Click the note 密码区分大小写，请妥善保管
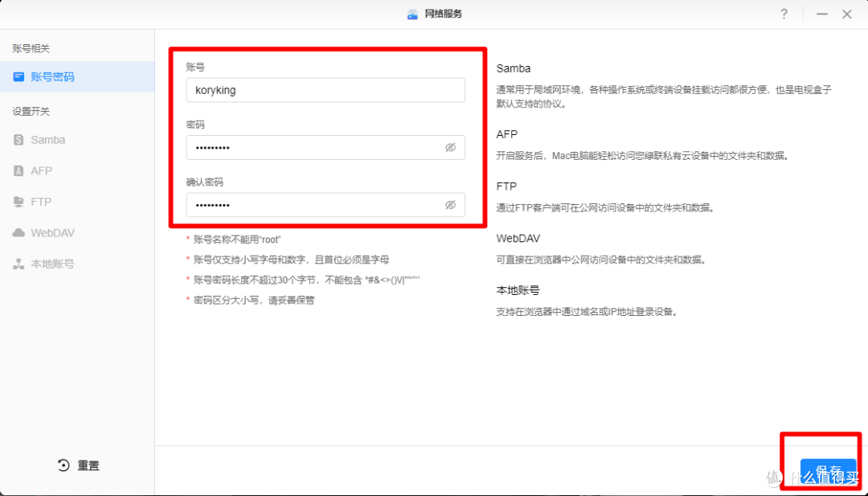868x496 pixels. pyautogui.click(x=254, y=301)
